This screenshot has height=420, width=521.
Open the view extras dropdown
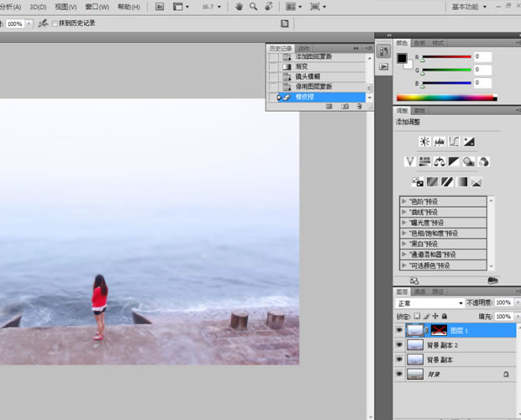pyautogui.click(x=181, y=7)
